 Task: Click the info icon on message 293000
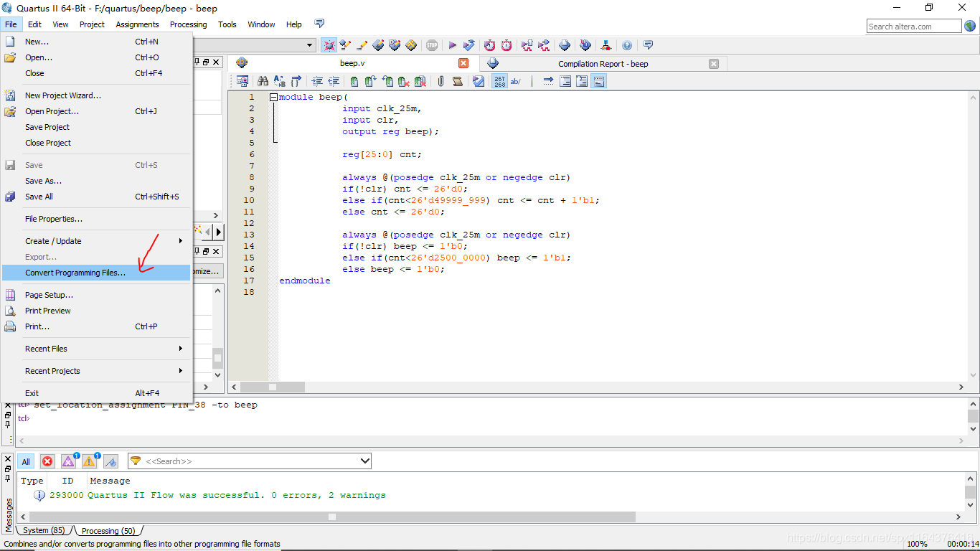(39, 495)
